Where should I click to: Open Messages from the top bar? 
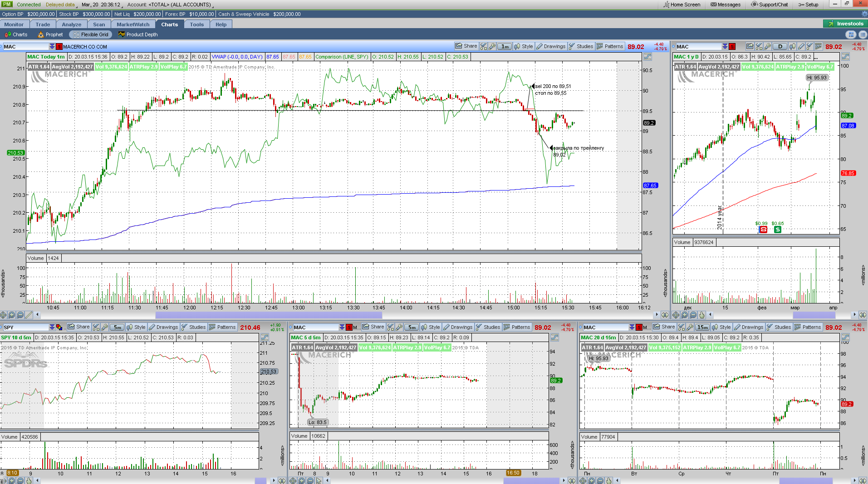725,5
